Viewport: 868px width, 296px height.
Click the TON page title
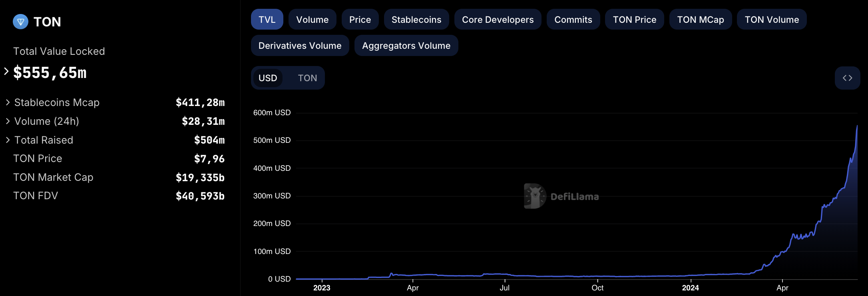(47, 22)
